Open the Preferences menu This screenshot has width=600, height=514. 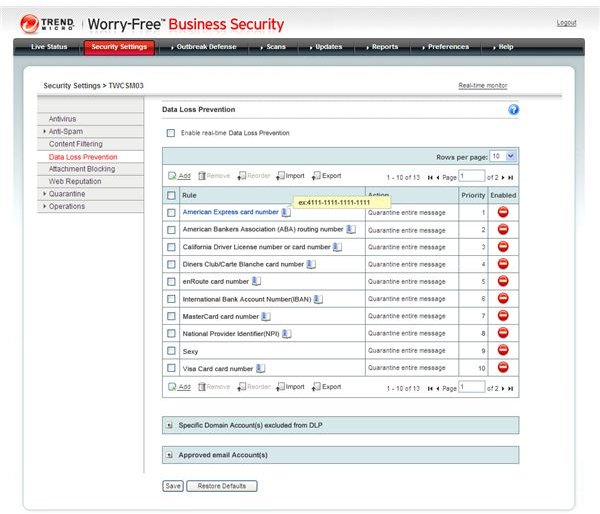click(x=448, y=47)
